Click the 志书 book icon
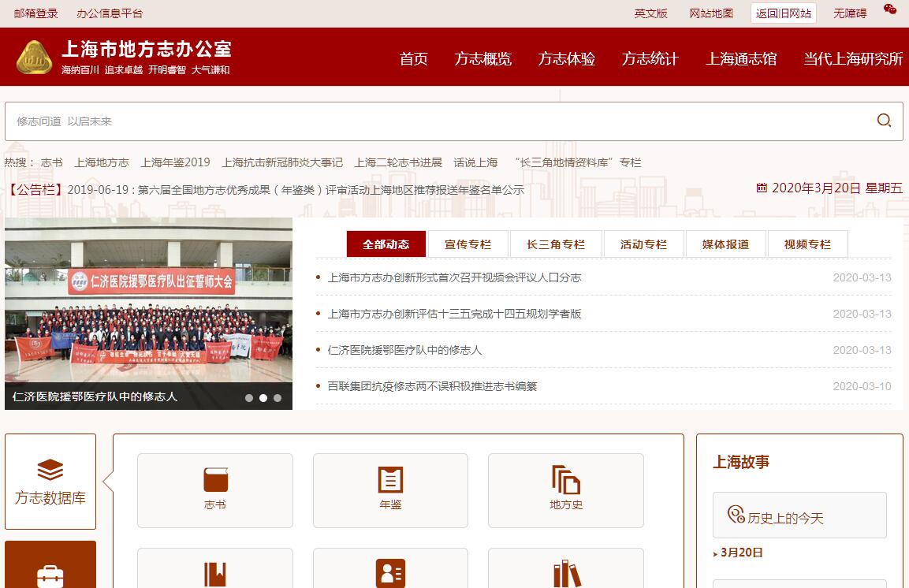 [x=215, y=479]
